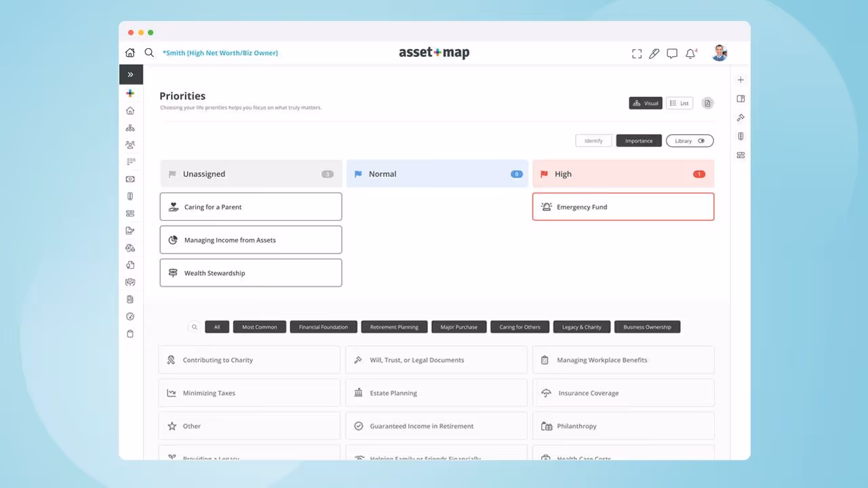Select the Emergency Fund priority card
This screenshot has width=868, height=488.
(623, 207)
